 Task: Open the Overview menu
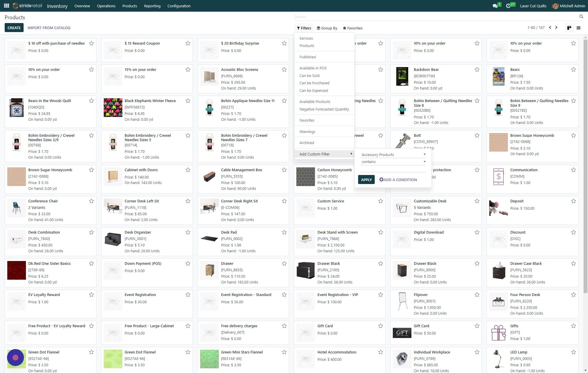pyautogui.click(x=82, y=6)
